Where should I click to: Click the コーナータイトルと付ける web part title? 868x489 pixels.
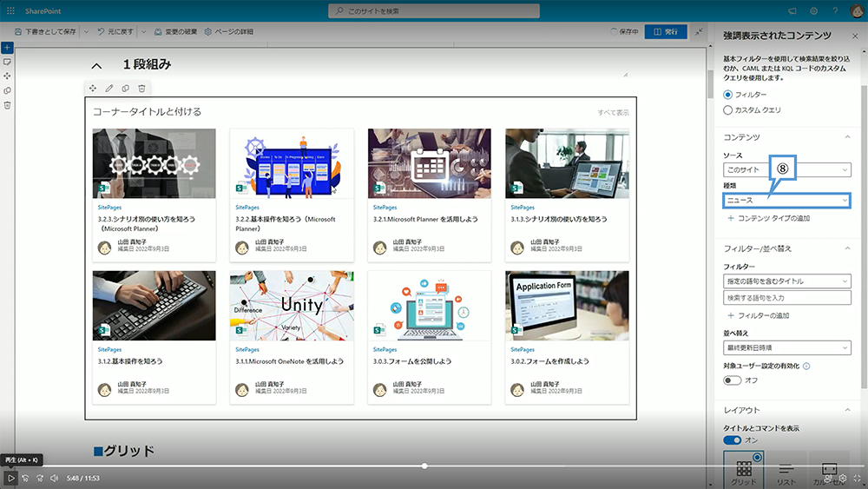click(x=147, y=112)
